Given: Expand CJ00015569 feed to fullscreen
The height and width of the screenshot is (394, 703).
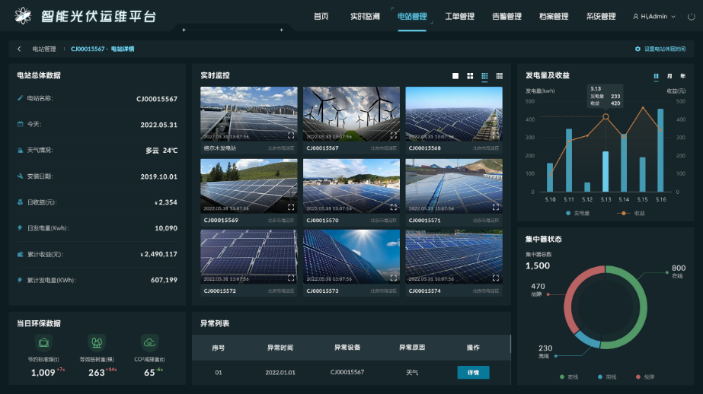Looking at the screenshot, I should [x=291, y=207].
